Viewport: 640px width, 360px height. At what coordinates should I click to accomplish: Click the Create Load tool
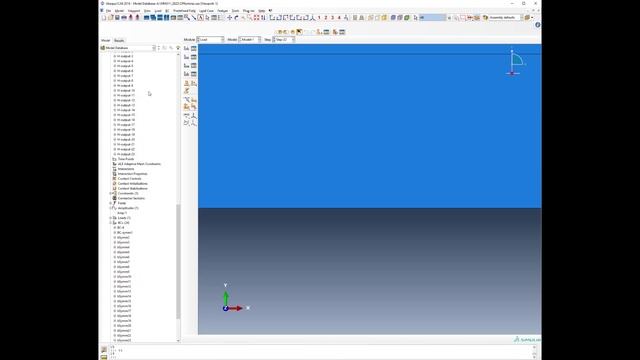(x=187, y=48)
